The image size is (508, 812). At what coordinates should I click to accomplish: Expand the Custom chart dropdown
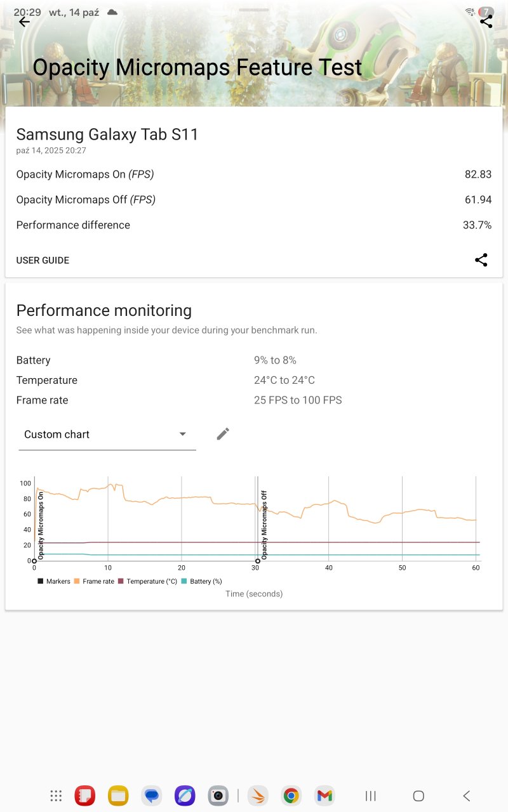tap(107, 435)
